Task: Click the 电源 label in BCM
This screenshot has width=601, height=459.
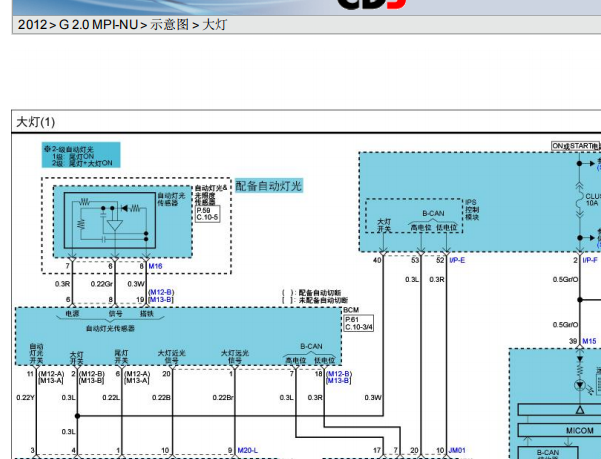Action: (x=72, y=313)
